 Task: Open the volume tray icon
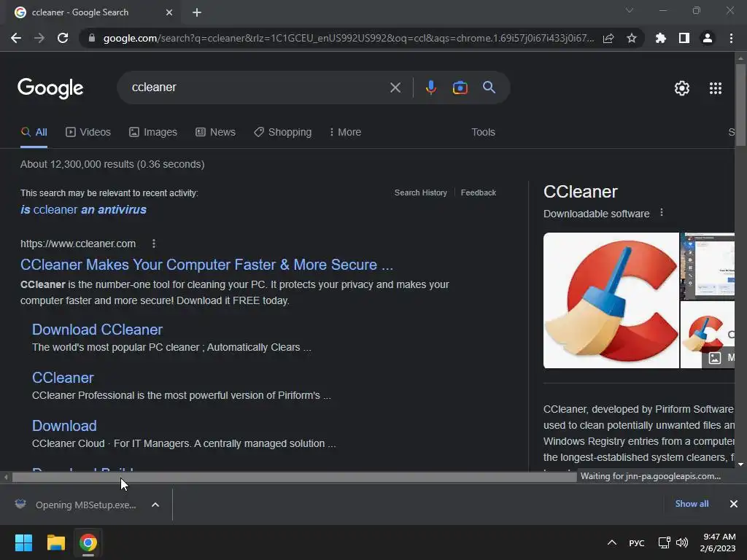tap(682, 542)
